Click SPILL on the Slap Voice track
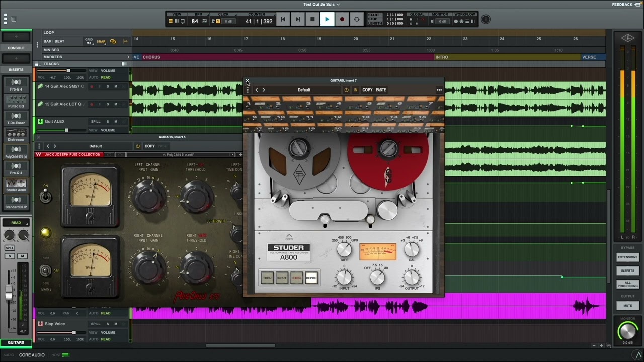Screen dimensions: 644x362 95,324
